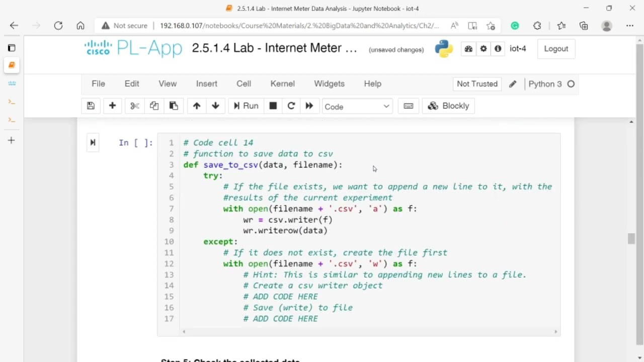
Task: Open the View menu
Action: tap(168, 84)
